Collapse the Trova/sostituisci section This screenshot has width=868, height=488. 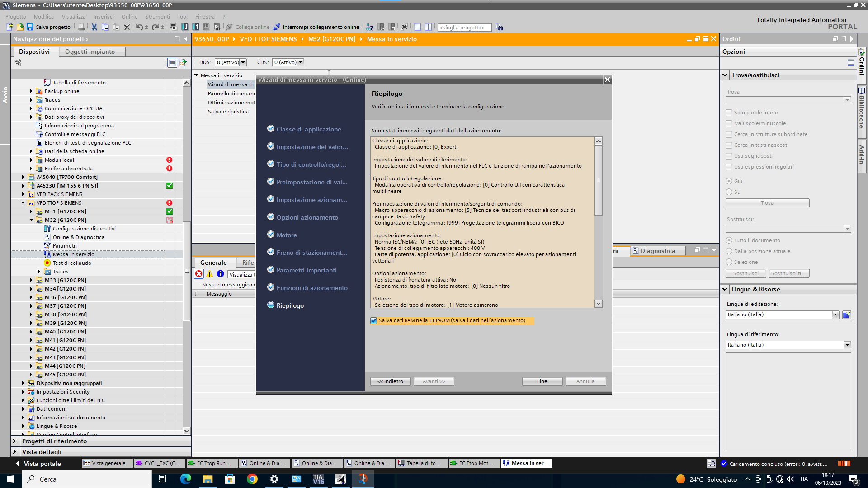coord(725,75)
